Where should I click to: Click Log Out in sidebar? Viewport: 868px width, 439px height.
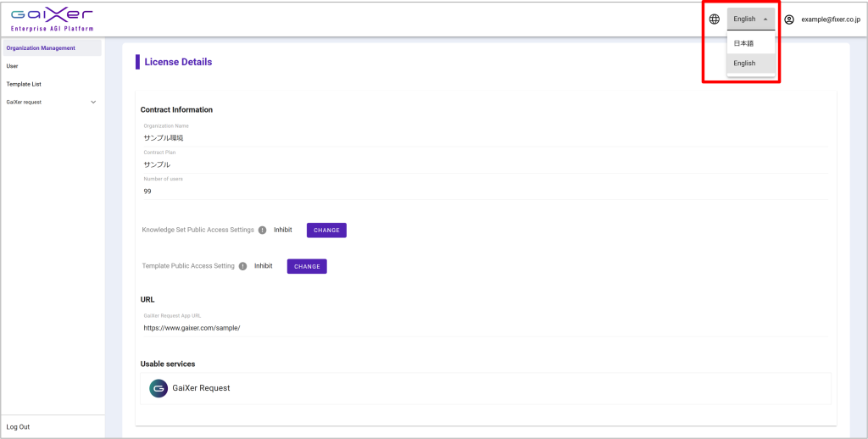point(18,427)
